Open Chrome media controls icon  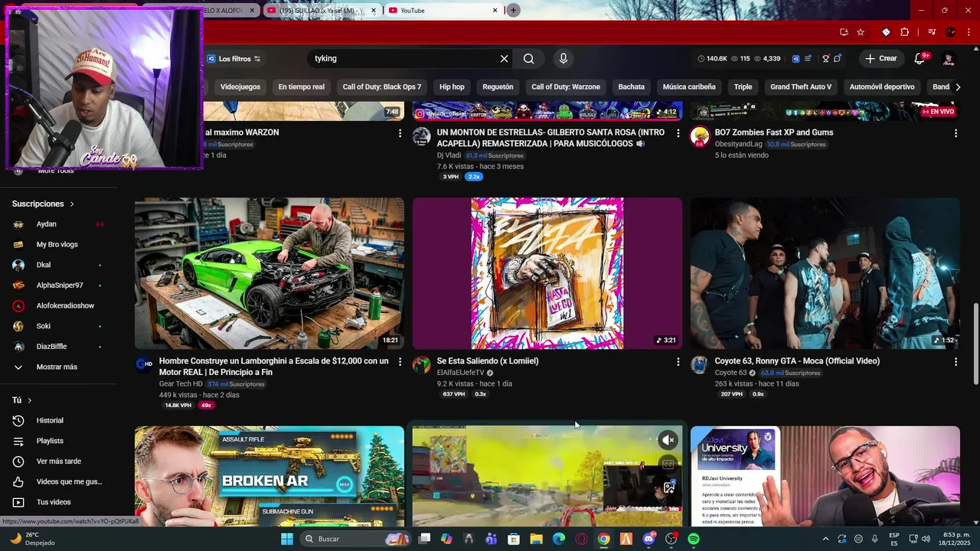click(x=932, y=32)
